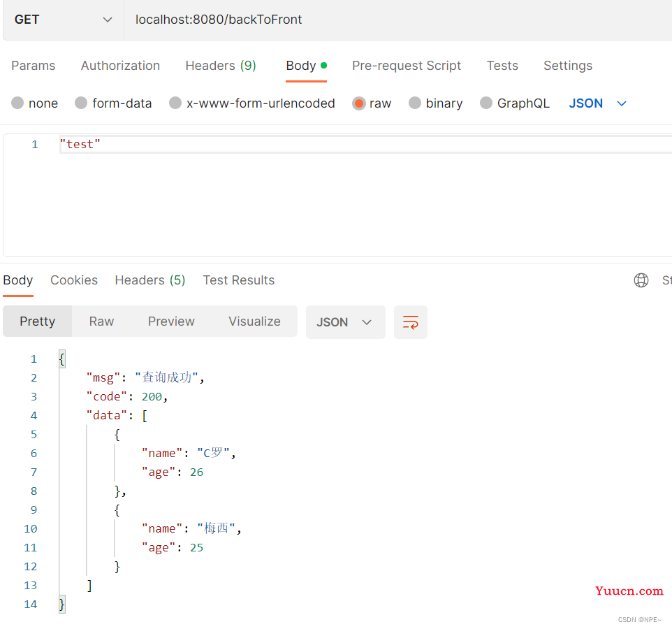Click the opening brace on response line 1
Viewport: 672px width, 629px height.
point(61,359)
